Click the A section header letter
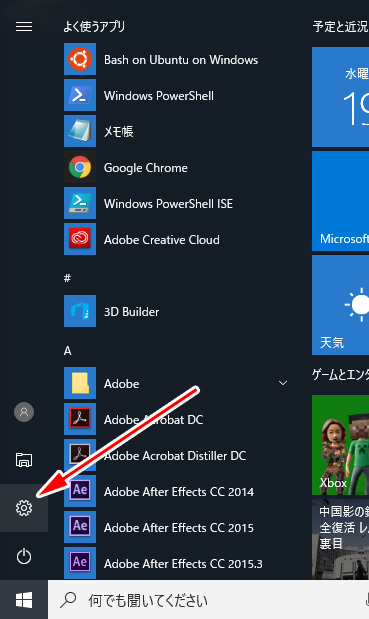Viewport: 369px width, 619px height. pyautogui.click(x=67, y=351)
